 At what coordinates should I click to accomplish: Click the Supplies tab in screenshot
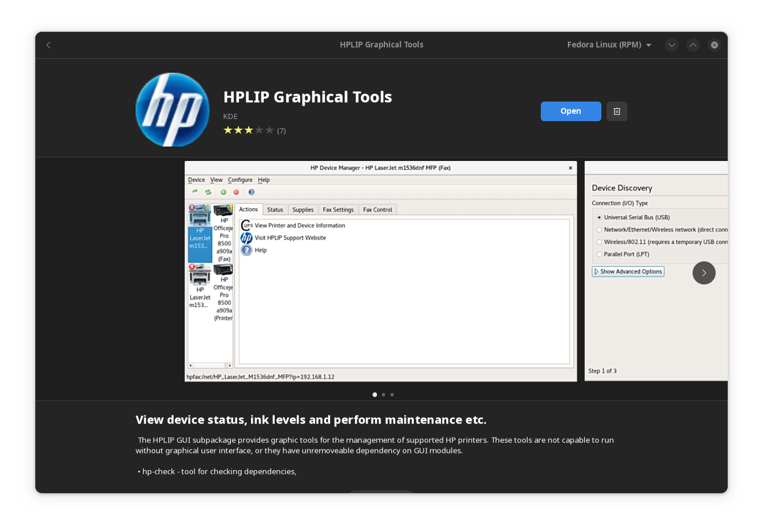[303, 210]
